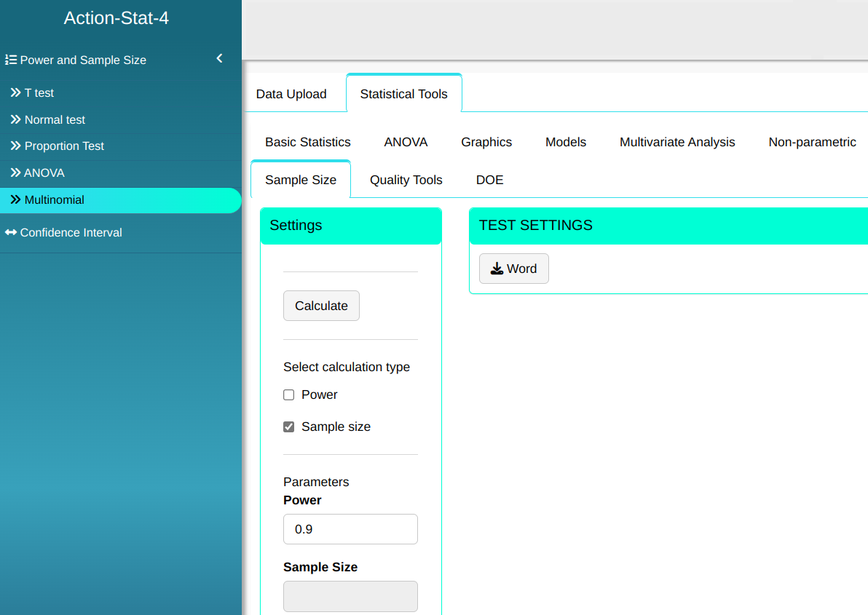
Task: Click the double-arrow icon beside sidebar ANOVA
Action: [x=15, y=173]
